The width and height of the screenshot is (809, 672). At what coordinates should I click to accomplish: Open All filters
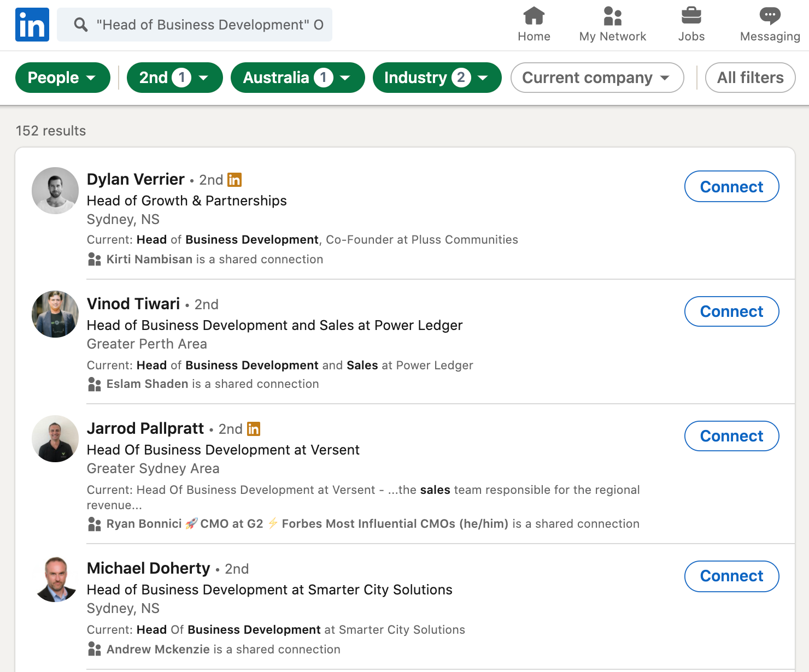[x=750, y=78]
